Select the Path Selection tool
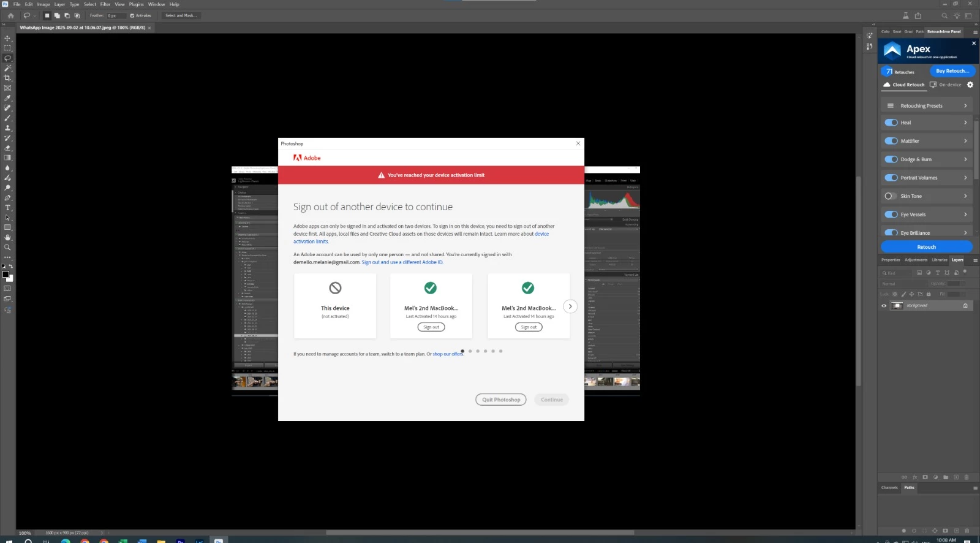 [7, 218]
